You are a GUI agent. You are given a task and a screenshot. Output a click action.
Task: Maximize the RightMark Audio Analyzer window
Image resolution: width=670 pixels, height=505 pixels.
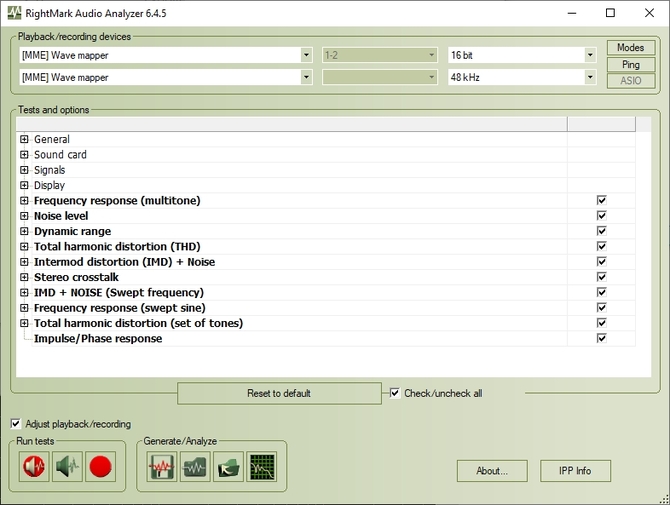coord(610,13)
